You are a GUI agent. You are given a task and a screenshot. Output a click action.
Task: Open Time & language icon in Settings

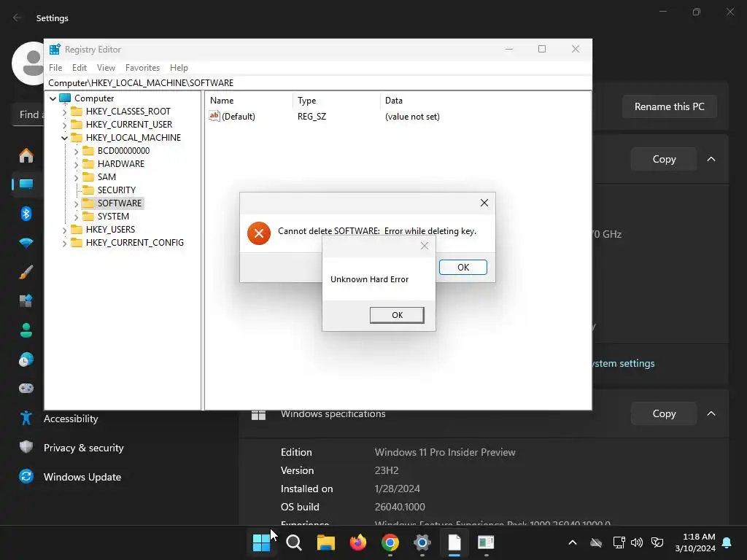(26, 359)
